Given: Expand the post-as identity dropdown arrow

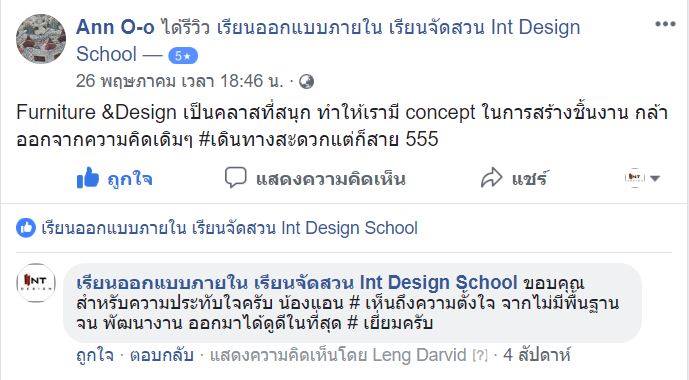Looking at the screenshot, I should tap(655, 178).
